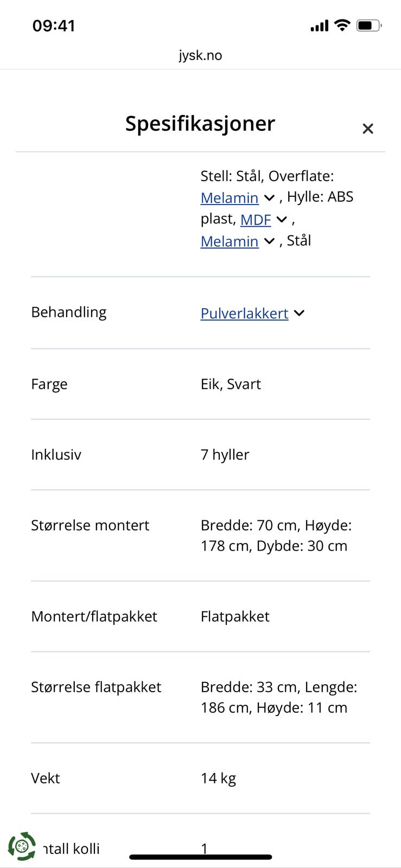Expand the chevron beside the first Melamin
401x868 pixels.
pyautogui.click(x=269, y=198)
